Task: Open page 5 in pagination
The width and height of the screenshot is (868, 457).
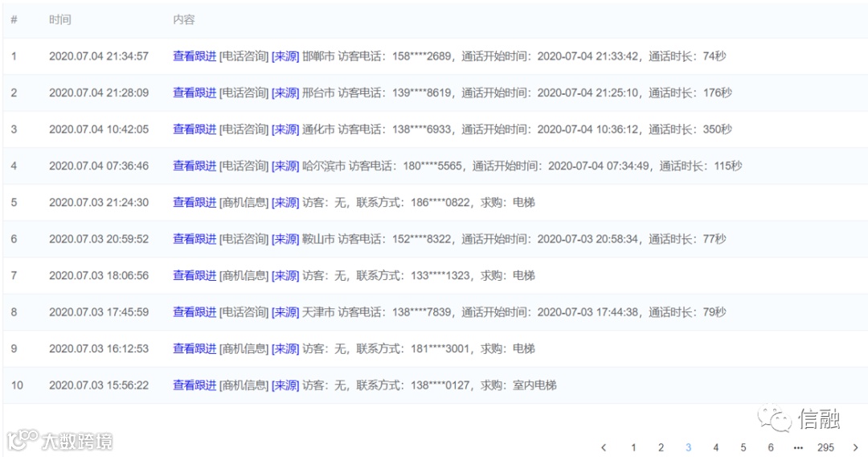Action: coord(743,447)
